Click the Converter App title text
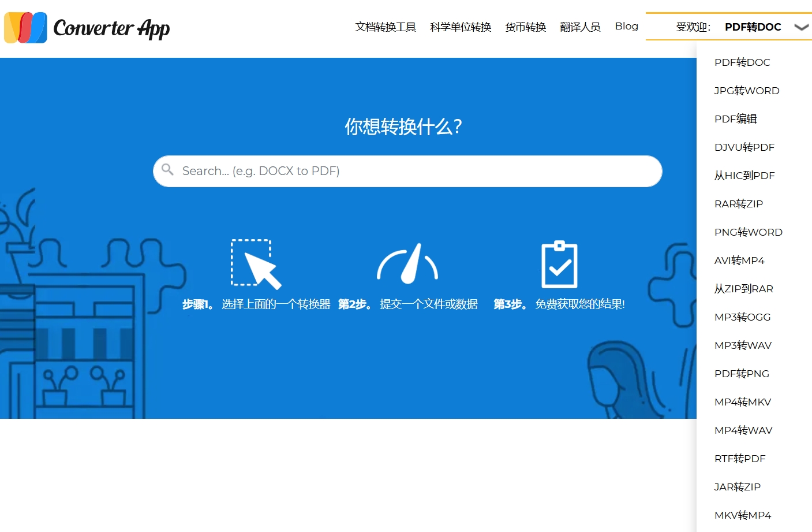 [x=111, y=28]
